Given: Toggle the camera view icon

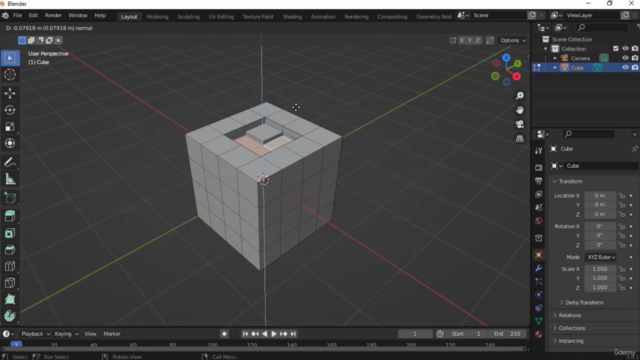Looking at the screenshot, I should [520, 124].
